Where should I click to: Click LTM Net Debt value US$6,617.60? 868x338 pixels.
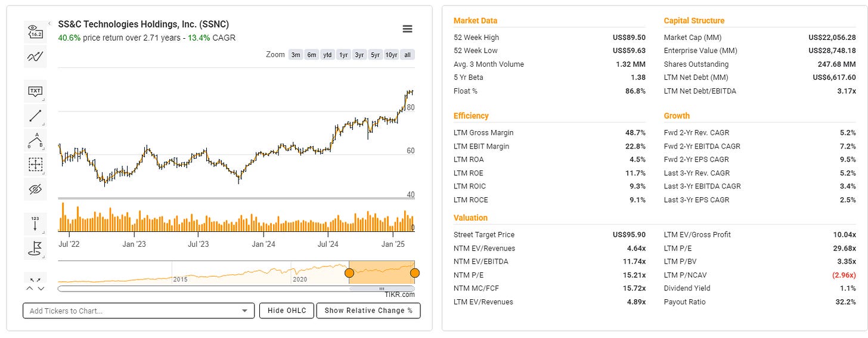(835, 77)
